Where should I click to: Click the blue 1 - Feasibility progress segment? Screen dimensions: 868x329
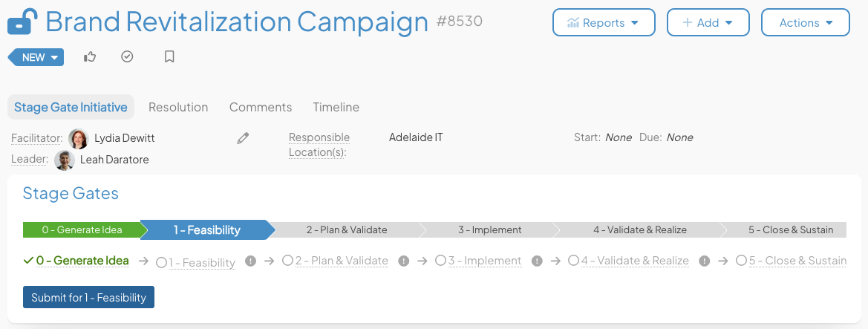(206, 230)
